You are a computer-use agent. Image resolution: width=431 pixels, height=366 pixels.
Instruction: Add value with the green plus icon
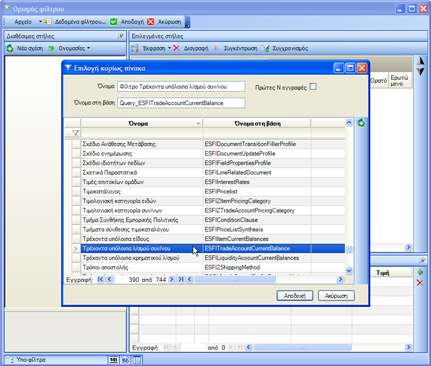pyautogui.click(x=420, y=272)
